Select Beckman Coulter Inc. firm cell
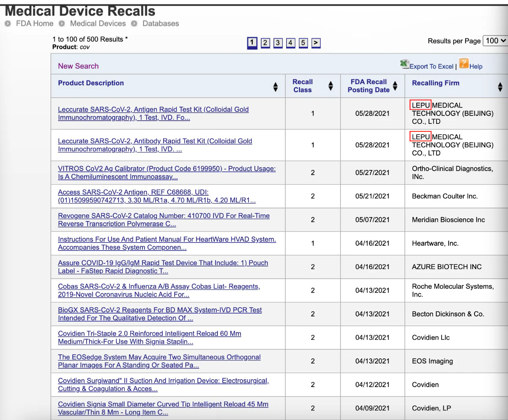Image resolution: width=508 pixels, height=420 pixels. click(456, 196)
